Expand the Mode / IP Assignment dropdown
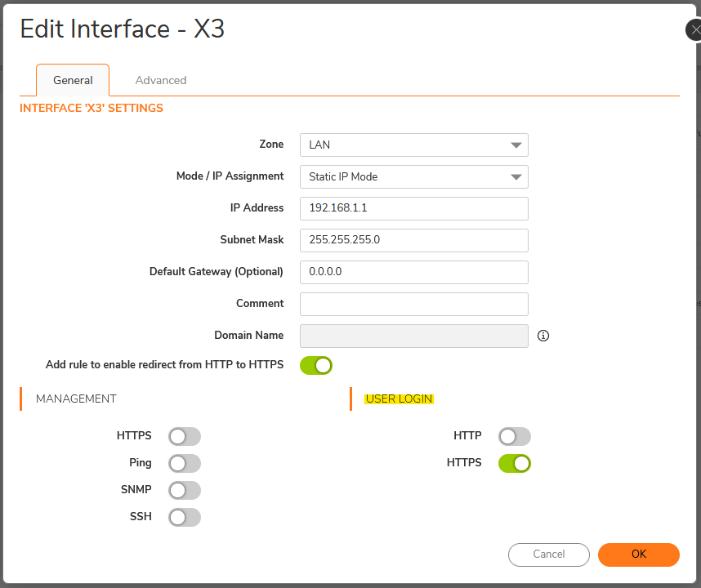The image size is (701, 588). [413, 176]
